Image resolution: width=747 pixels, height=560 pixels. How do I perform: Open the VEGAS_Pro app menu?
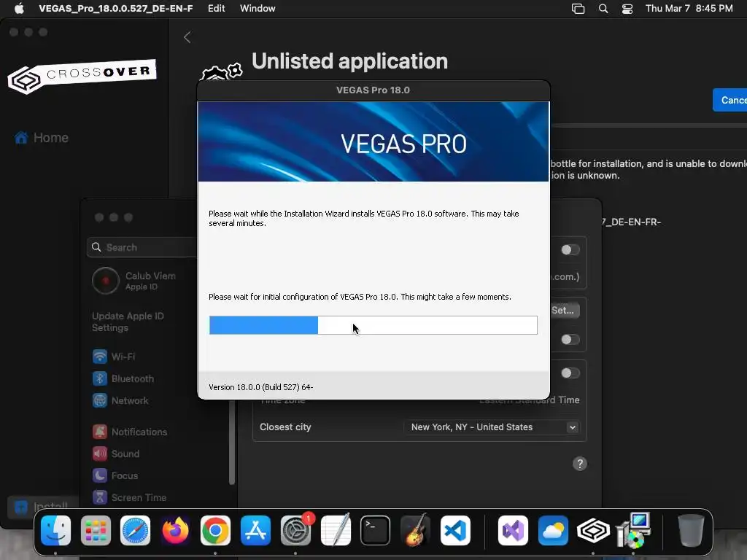(116, 8)
